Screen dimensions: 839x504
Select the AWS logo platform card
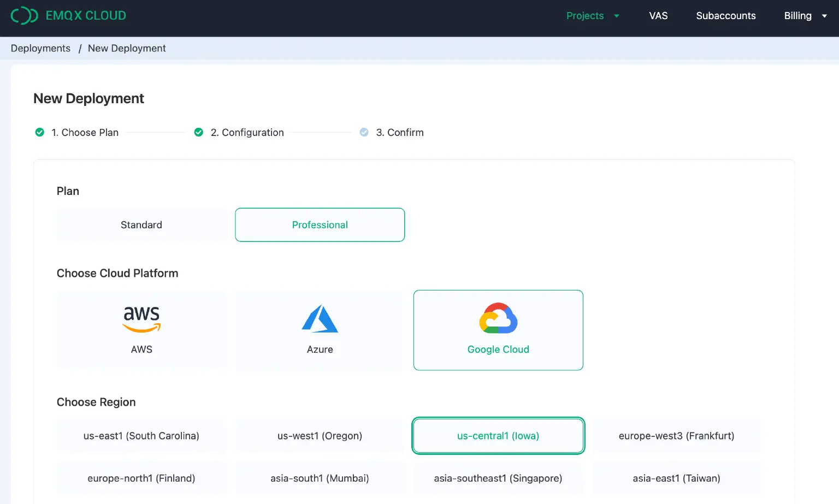point(141,319)
